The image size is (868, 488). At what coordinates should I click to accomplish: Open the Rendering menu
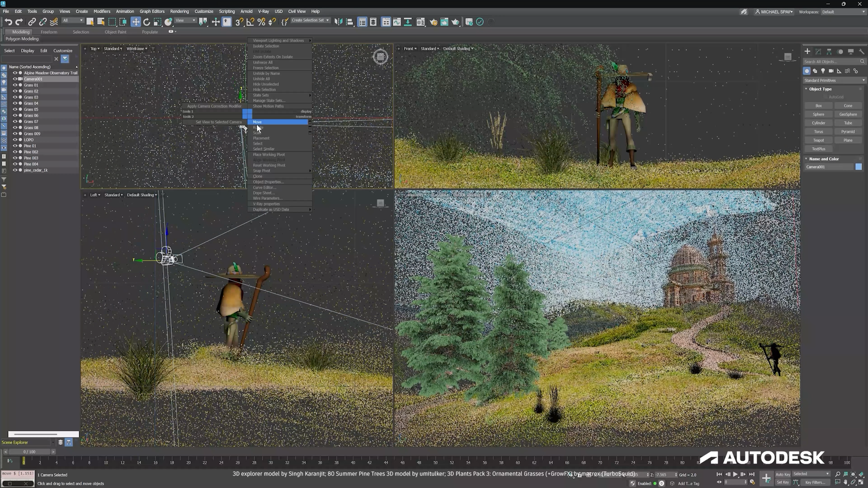point(179,11)
